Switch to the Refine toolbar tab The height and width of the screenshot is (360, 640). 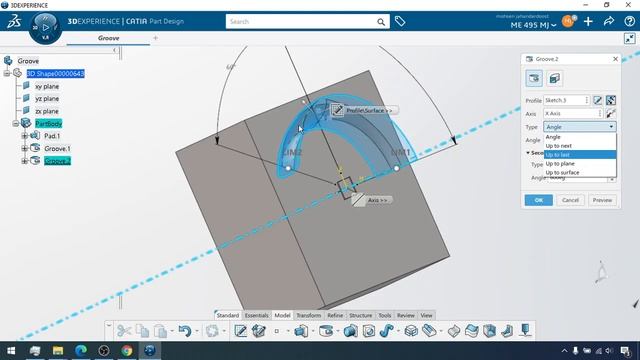(x=335, y=315)
